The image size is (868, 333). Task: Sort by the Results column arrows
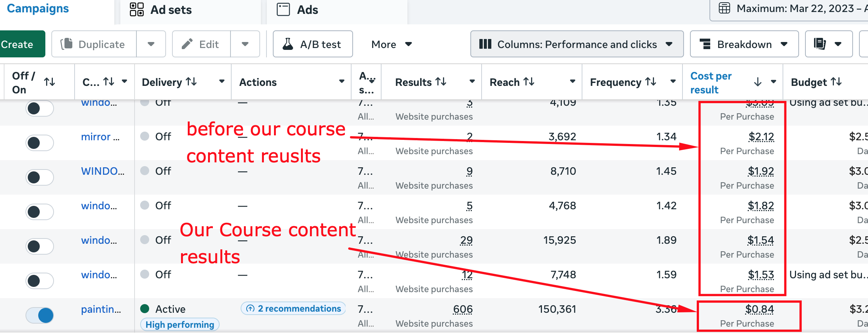point(441,82)
